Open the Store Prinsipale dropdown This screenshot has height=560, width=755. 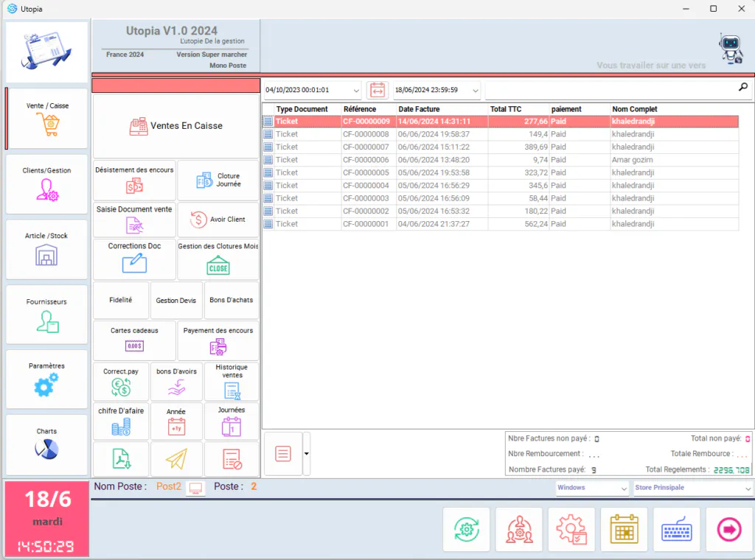692,488
